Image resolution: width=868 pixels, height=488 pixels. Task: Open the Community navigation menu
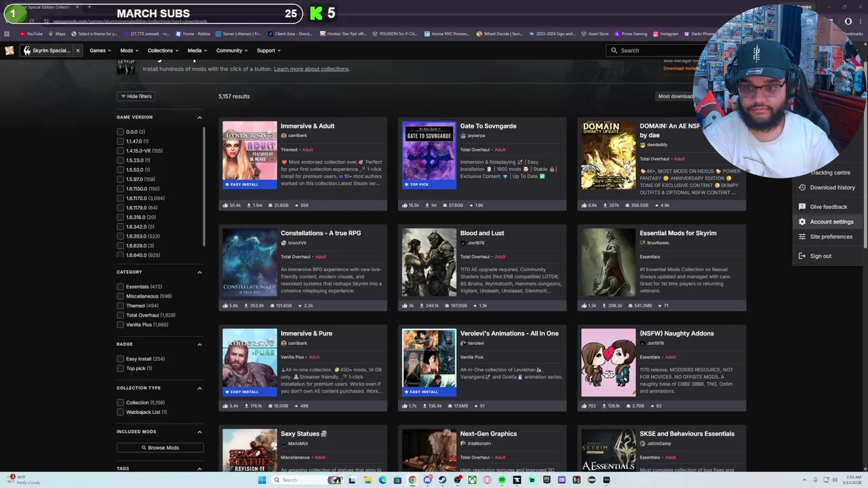click(x=231, y=50)
